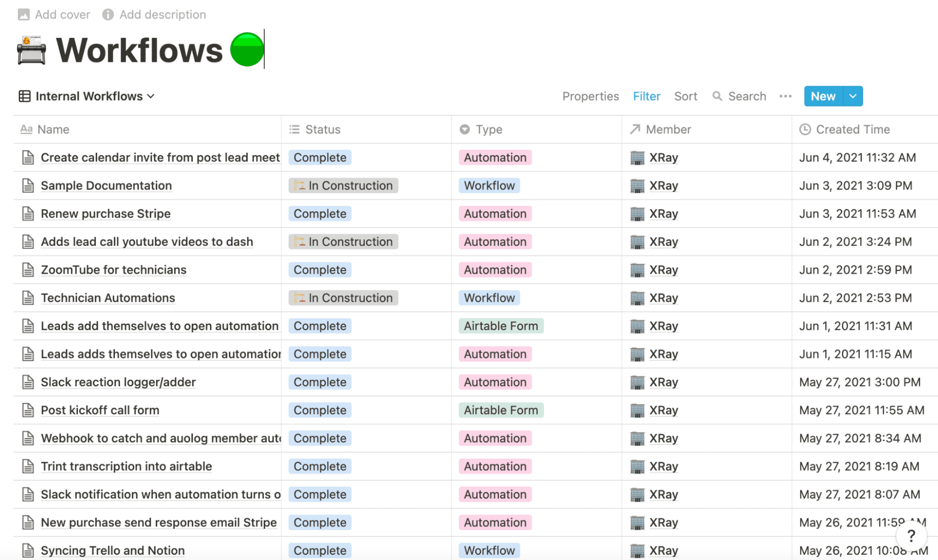938x560 pixels.
Task: Click the Workflows page printer icon
Action: point(31,50)
